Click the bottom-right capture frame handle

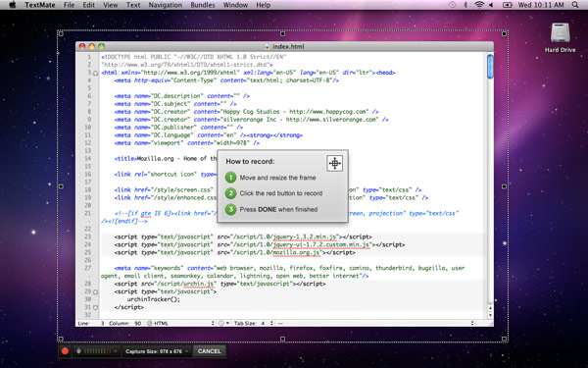click(504, 340)
